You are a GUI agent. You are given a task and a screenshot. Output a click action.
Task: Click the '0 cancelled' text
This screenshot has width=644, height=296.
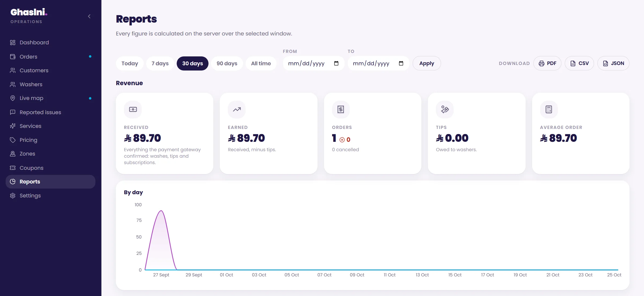click(345, 150)
